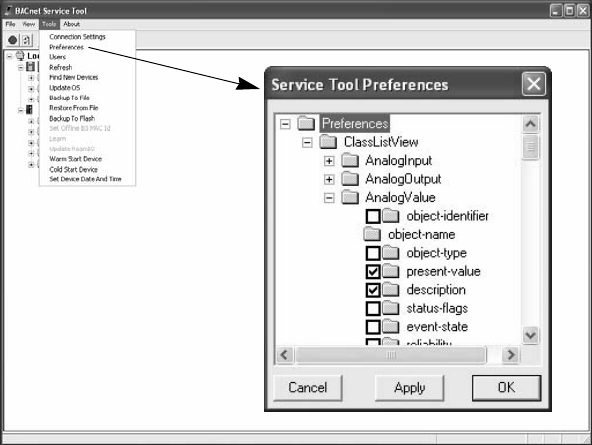Click the object-name folder icon

click(372, 234)
